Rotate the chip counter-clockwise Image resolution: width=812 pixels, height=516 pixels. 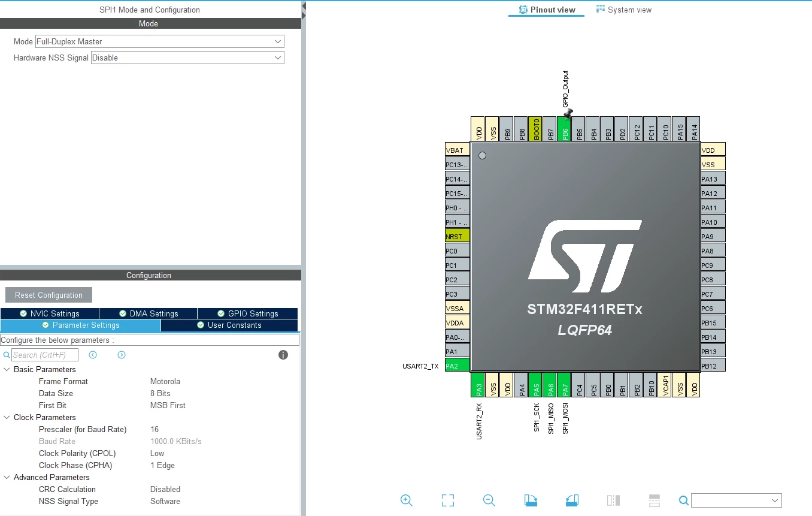coord(572,500)
